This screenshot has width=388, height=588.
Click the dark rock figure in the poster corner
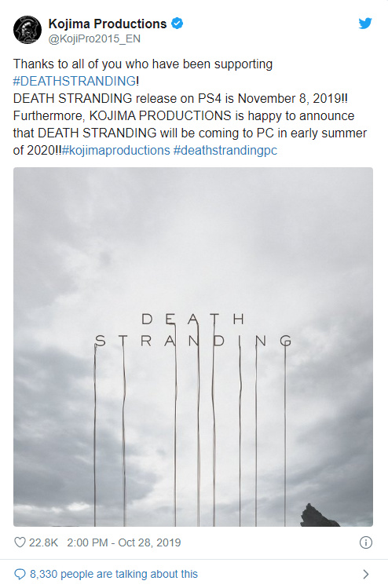pos(320,515)
